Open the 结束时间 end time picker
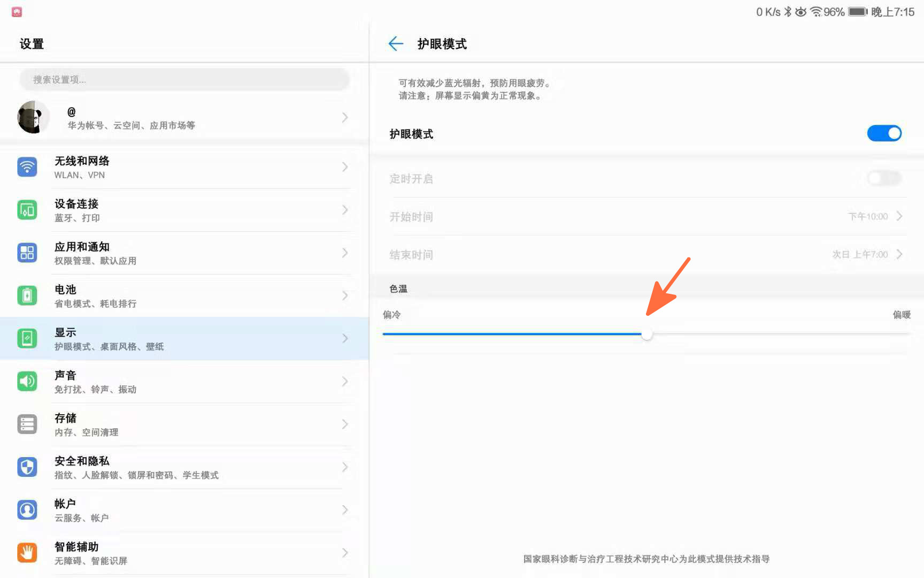Screen dimensions: 924x578 [x=899, y=254]
